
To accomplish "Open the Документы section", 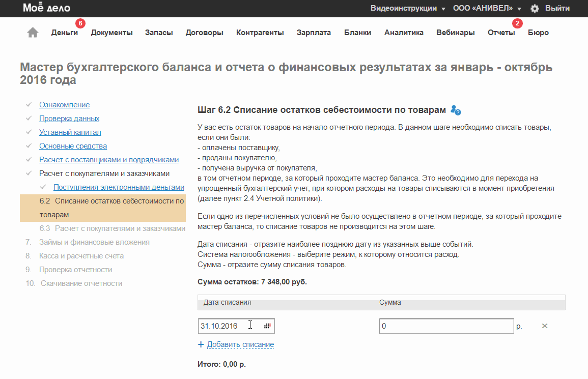I will 111,33.
